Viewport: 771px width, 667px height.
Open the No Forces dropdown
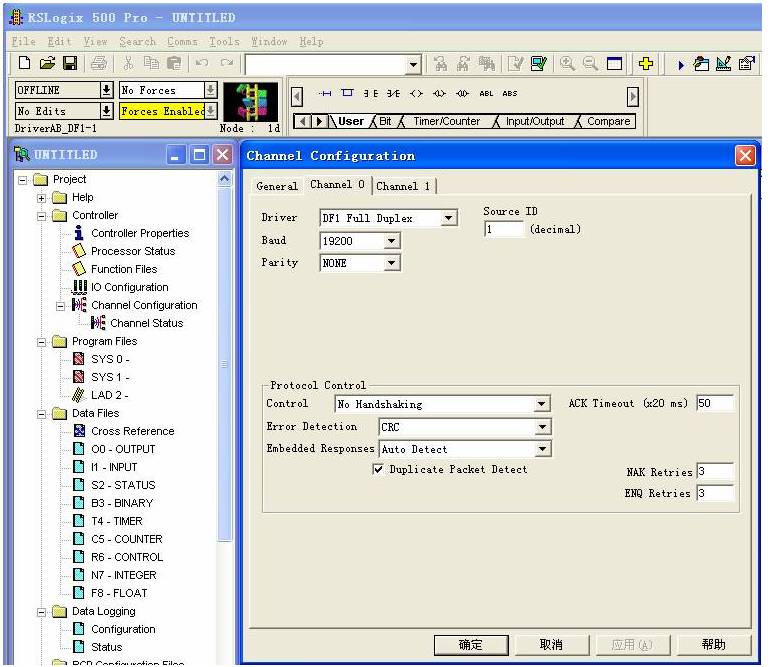click(210, 90)
